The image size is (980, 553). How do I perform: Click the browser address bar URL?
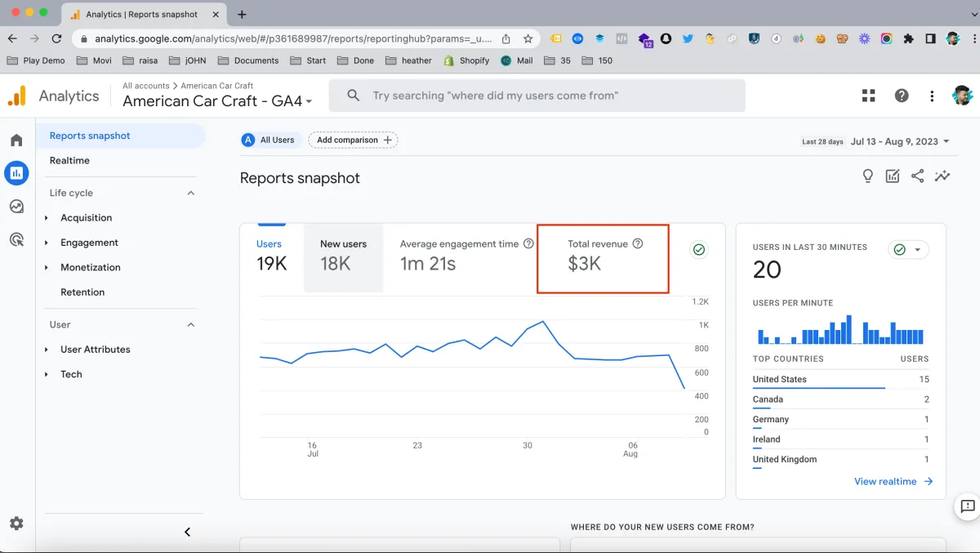(x=294, y=38)
